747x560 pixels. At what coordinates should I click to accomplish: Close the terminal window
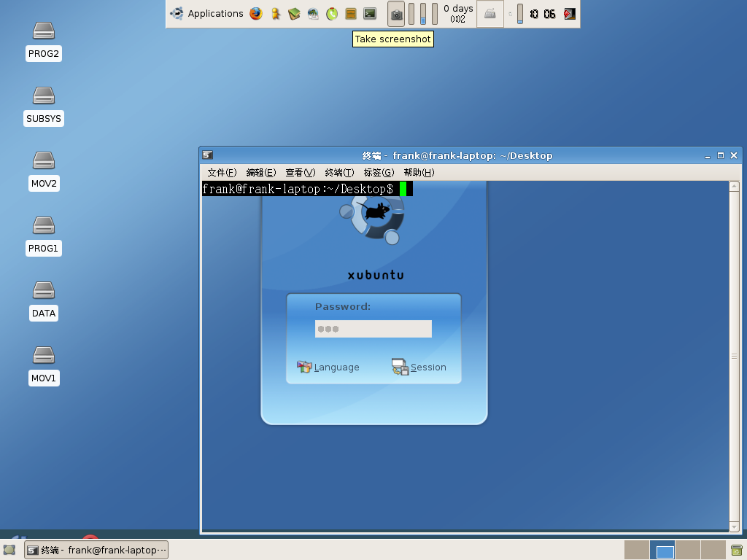[x=734, y=155]
